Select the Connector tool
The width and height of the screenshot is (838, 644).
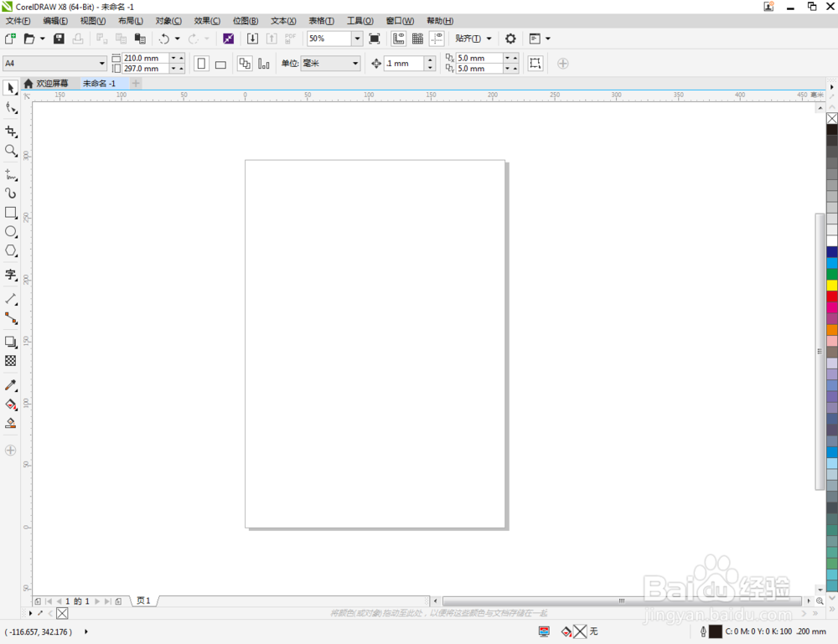tap(10, 318)
